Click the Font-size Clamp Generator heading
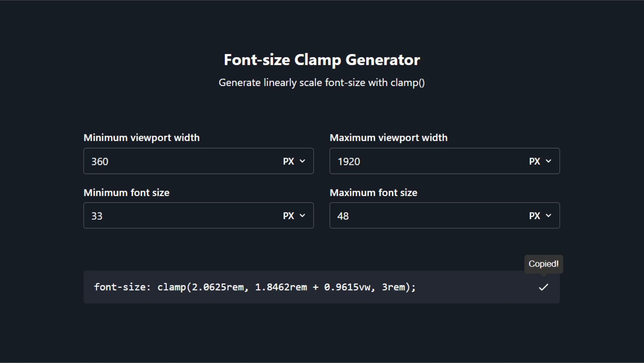The width and height of the screenshot is (644, 363). (322, 60)
